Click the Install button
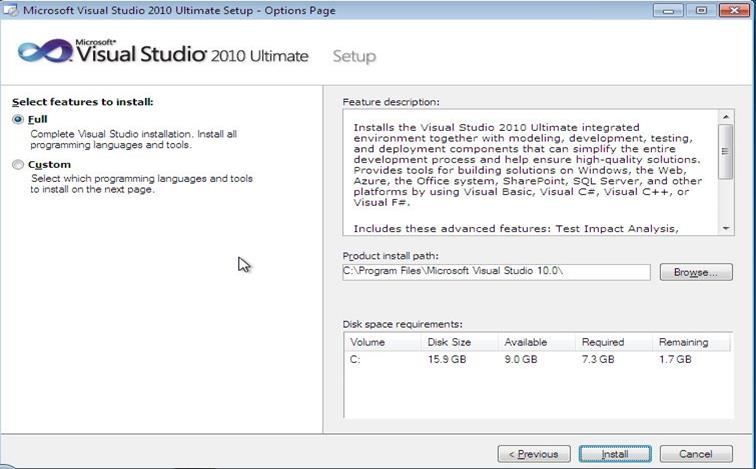This screenshot has width=756, height=469. (615, 454)
